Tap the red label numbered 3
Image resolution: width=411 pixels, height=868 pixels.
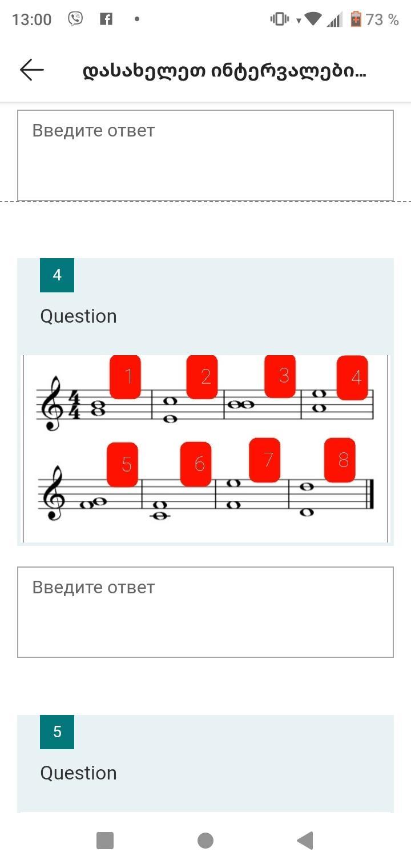tap(280, 376)
